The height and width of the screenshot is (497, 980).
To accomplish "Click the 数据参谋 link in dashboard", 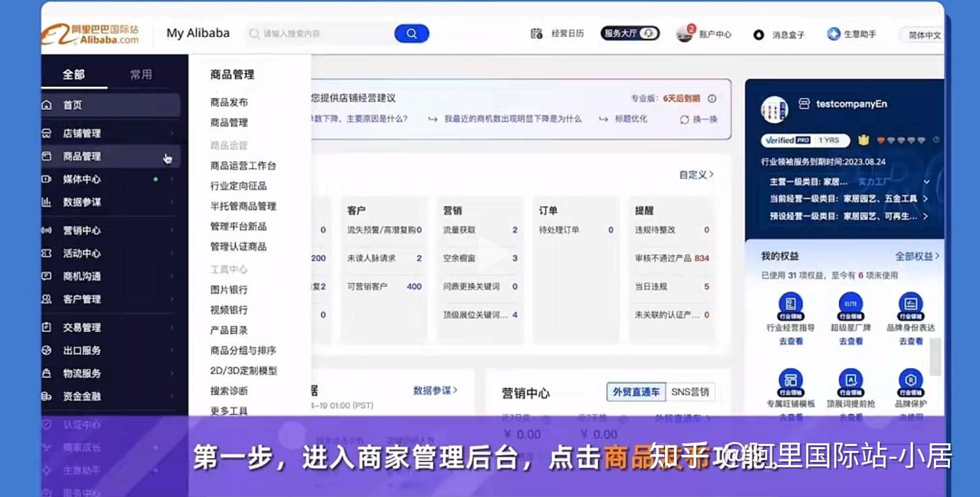I will [435, 390].
